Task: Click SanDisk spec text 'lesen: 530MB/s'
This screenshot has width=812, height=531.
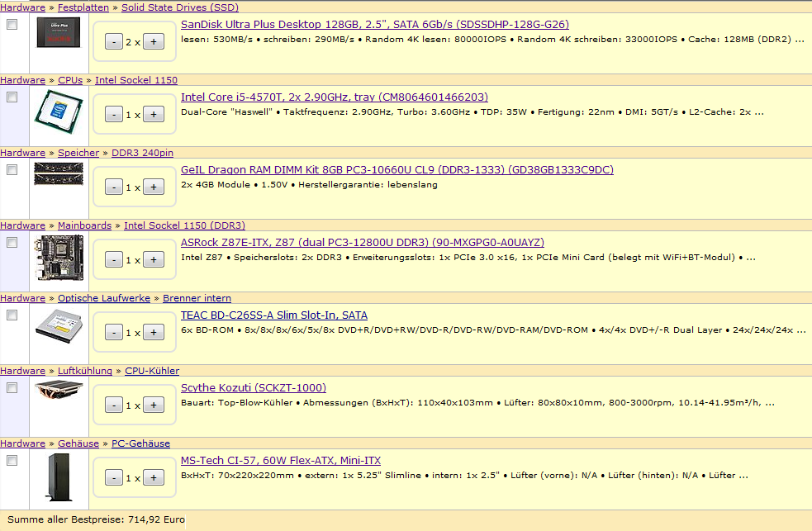Action: click(x=217, y=40)
